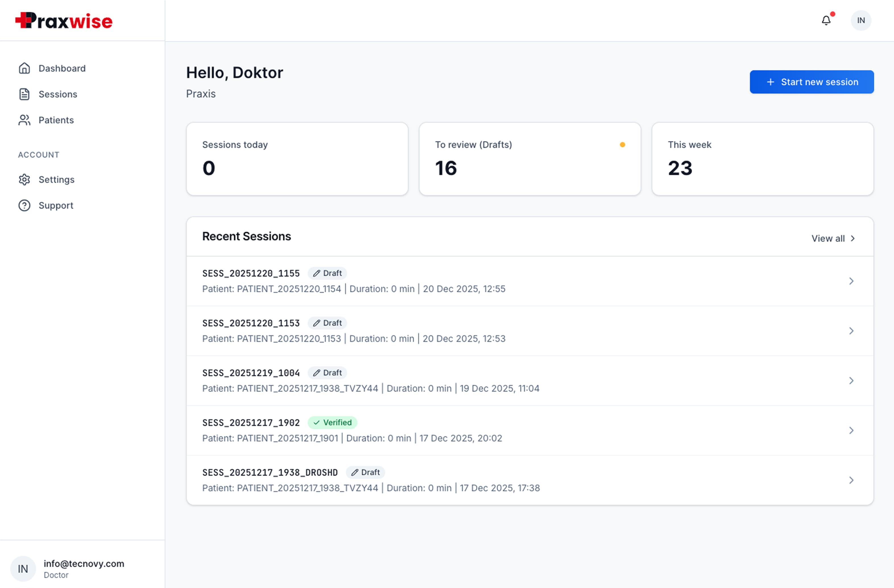894x588 pixels.
Task: Select Sessions in the sidebar menu
Action: pyautogui.click(x=58, y=94)
